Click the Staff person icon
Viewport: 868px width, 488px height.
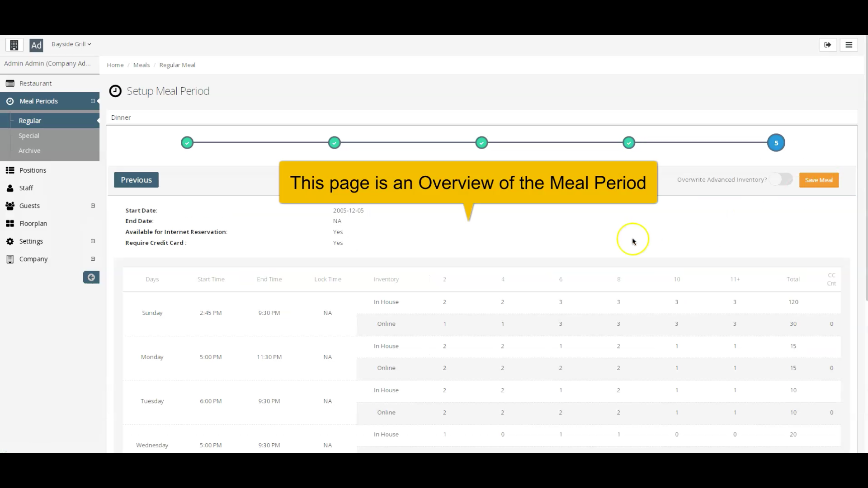(x=10, y=188)
